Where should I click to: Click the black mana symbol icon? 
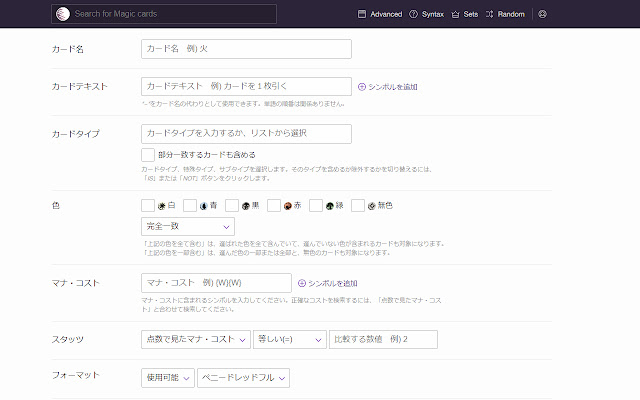pos(246,206)
